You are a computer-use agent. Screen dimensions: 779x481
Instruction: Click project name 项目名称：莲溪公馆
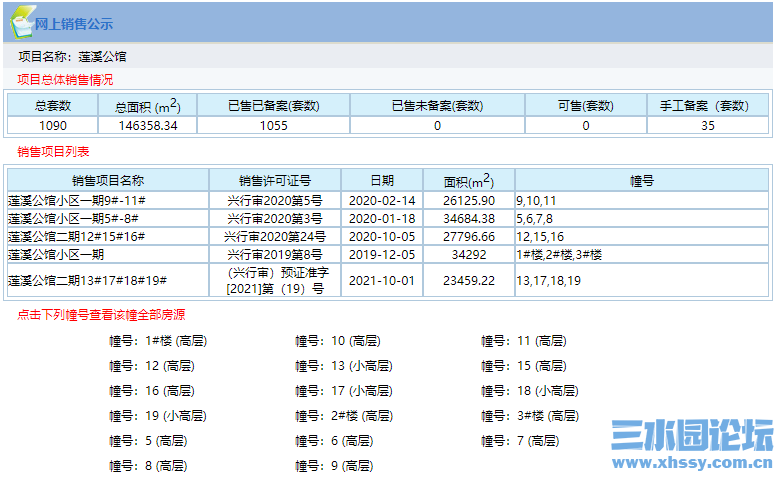[x=73, y=57]
